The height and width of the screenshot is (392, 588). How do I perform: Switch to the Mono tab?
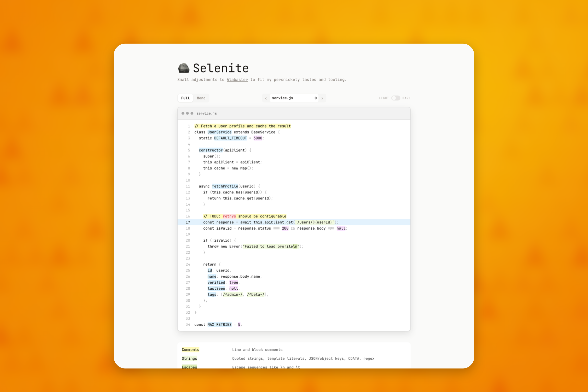click(x=201, y=98)
